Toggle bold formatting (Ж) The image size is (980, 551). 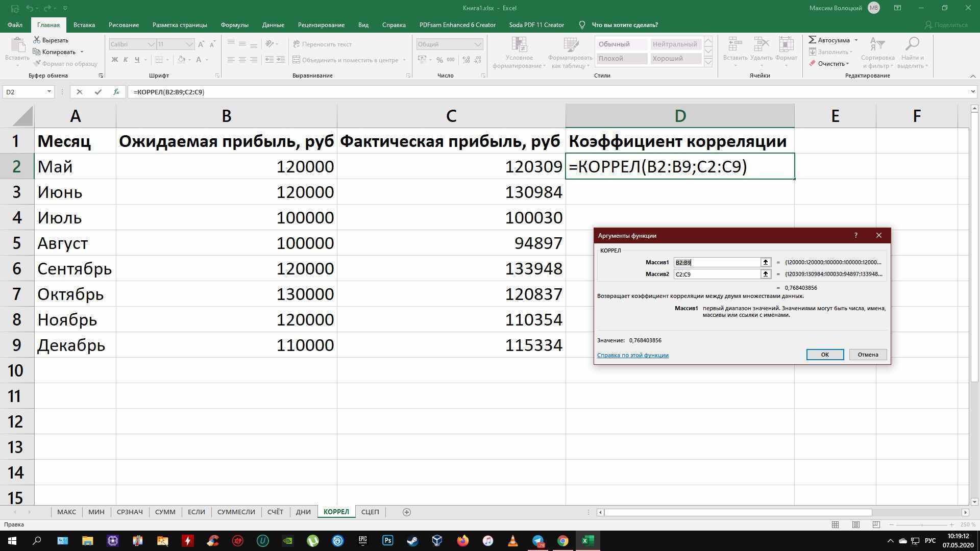coord(114,60)
